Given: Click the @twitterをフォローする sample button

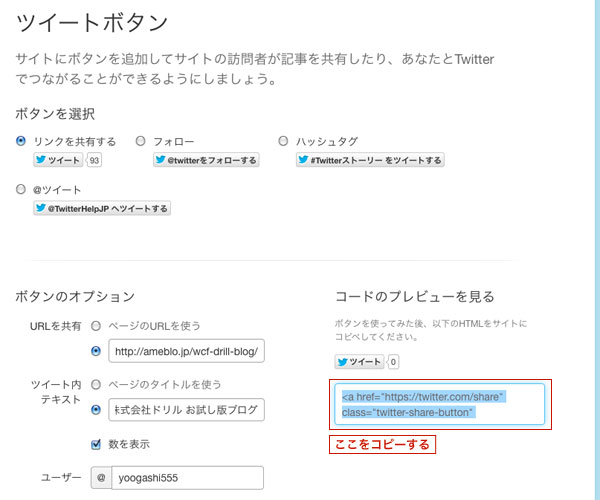Looking at the screenshot, I should click(x=206, y=160).
